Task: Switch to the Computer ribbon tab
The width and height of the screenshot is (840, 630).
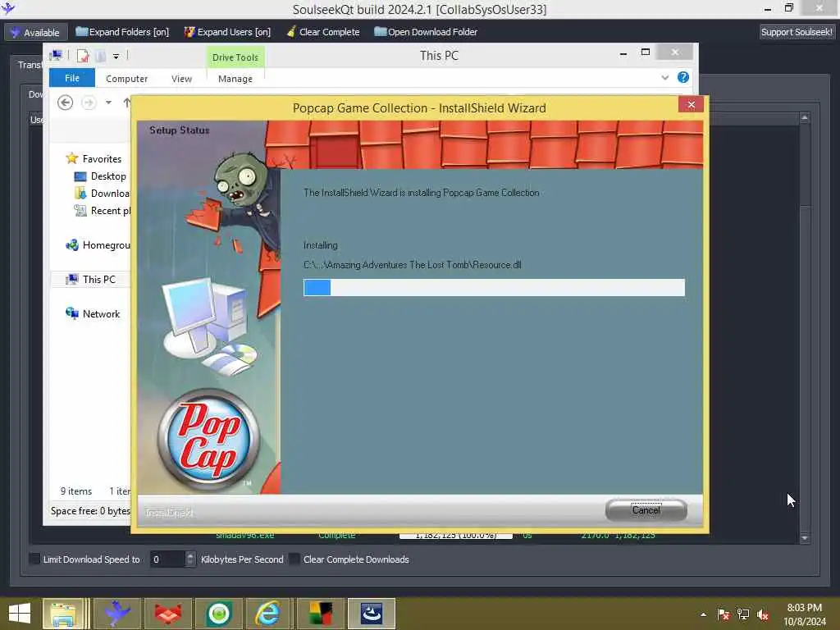Action: coord(126,79)
